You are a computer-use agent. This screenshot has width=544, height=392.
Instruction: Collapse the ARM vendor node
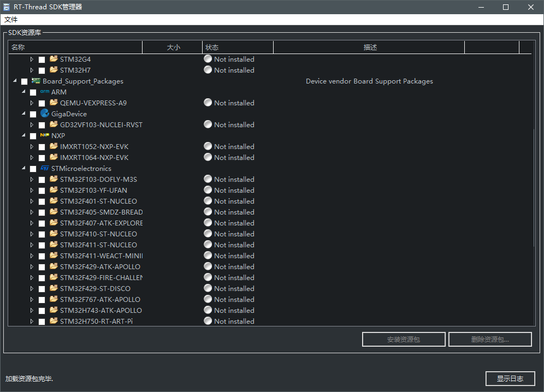(x=23, y=92)
